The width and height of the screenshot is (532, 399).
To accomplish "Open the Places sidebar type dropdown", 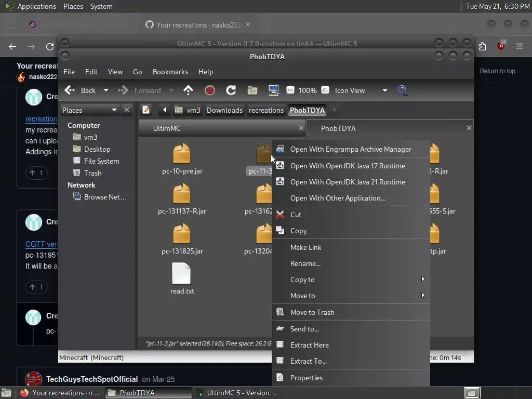I will click(89, 110).
